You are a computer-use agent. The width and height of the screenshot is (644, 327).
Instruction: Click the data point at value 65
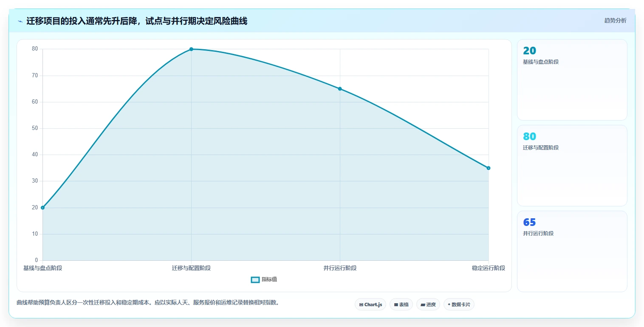(340, 89)
